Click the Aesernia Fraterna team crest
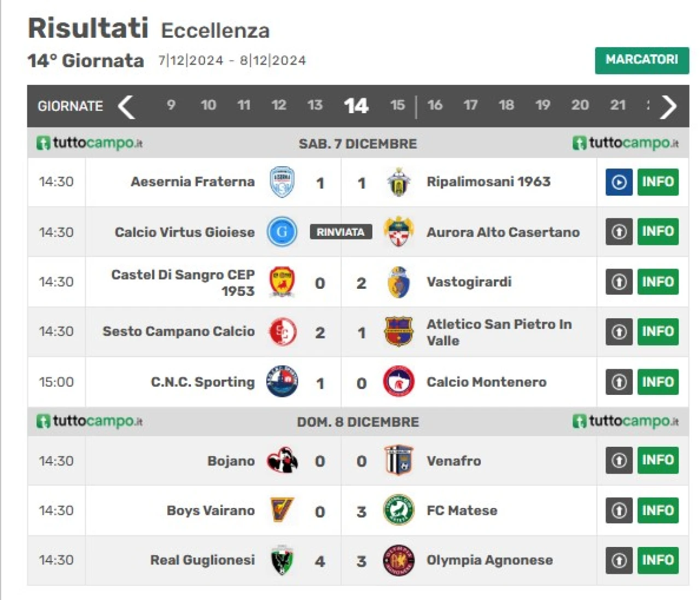This screenshot has height=600, width=700. click(x=282, y=182)
